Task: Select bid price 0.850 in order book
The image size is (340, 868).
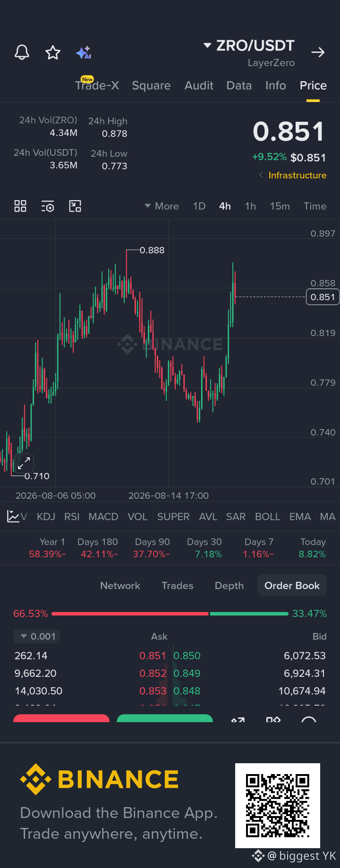Action: click(187, 656)
